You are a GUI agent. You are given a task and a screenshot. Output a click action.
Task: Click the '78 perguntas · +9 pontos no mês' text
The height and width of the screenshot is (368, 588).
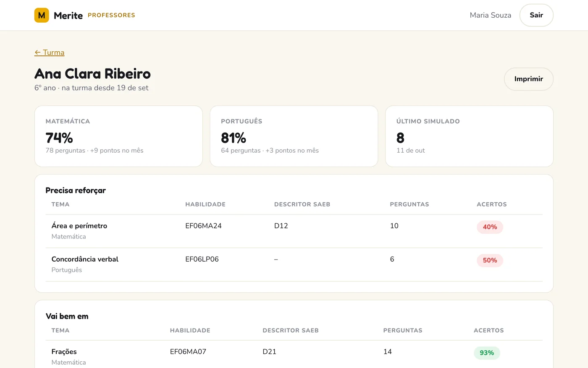click(x=94, y=151)
